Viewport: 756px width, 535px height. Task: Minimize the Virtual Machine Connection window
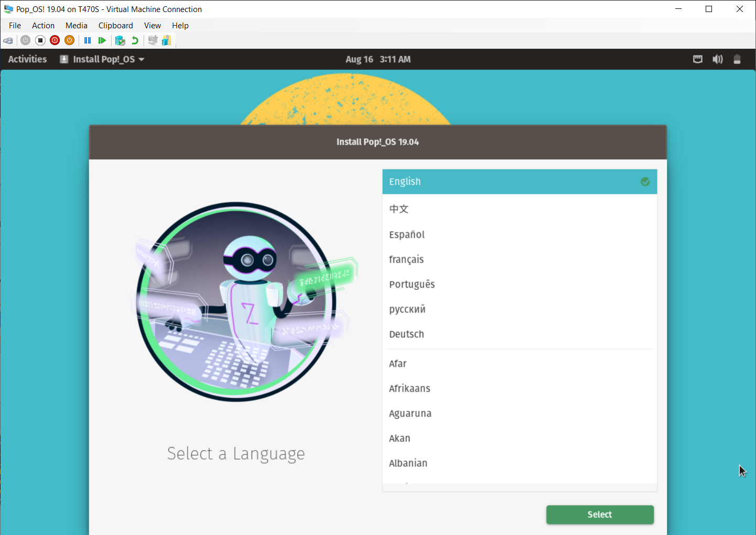(x=678, y=9)
